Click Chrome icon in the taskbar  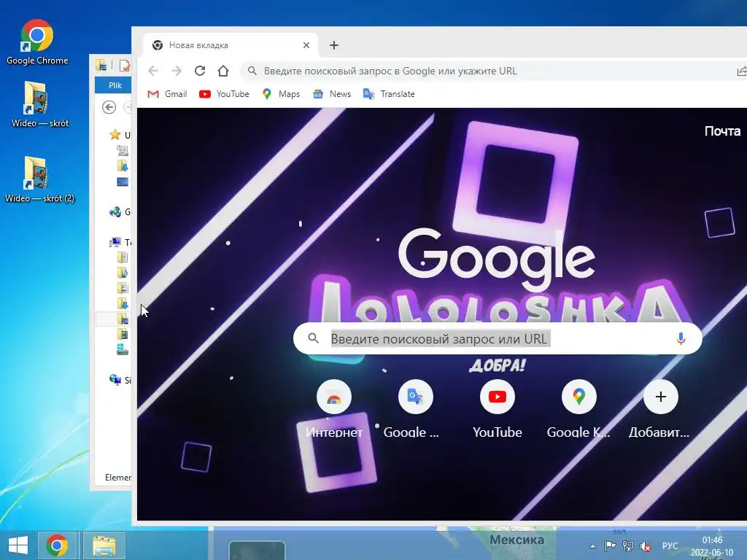[x=57, y=545]
